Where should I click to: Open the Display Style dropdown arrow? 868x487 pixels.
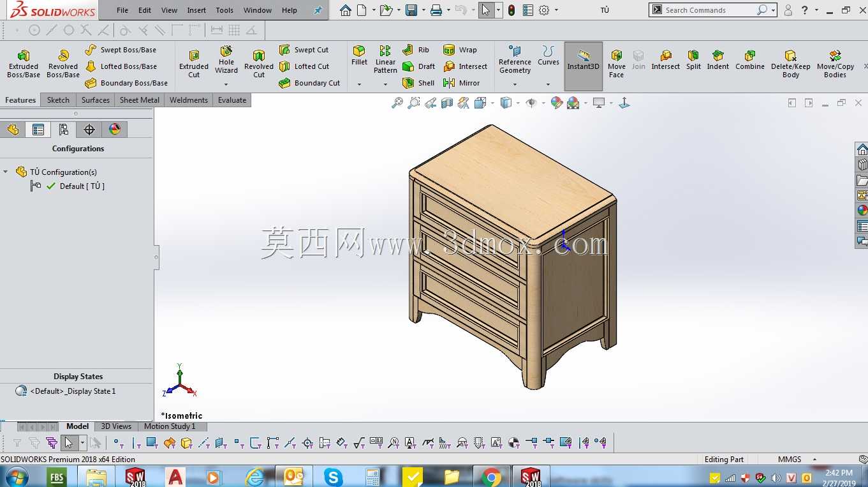tap(517, 103)
